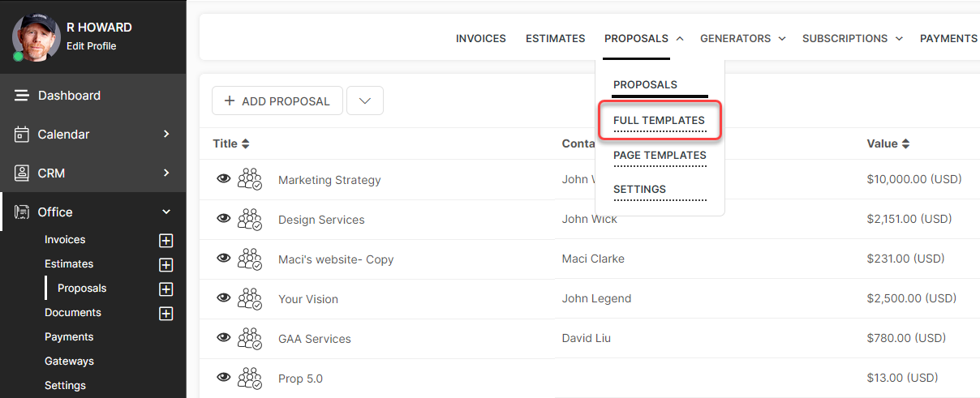Click the Add Proposal button
The height and width of the screenshot is (398, 980).
pos(277,101)
